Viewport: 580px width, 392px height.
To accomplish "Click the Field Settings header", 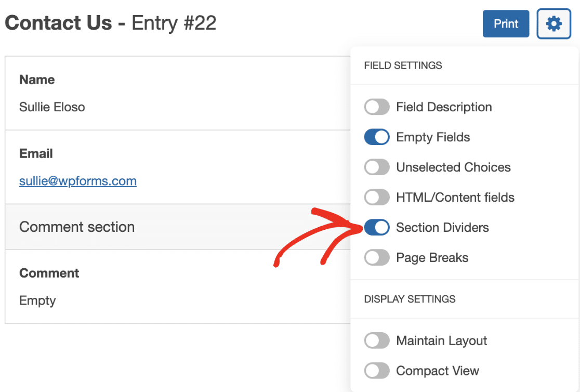I will 403,66.
